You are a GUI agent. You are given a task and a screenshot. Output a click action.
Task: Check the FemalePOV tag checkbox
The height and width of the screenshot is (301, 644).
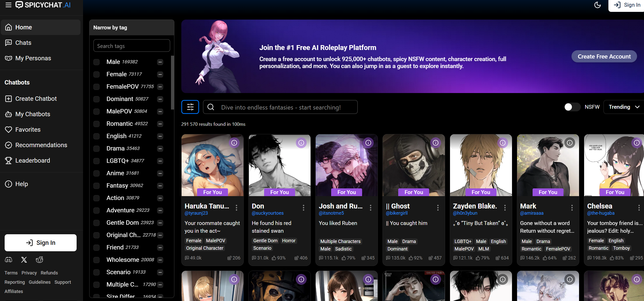tap(96, 87)
